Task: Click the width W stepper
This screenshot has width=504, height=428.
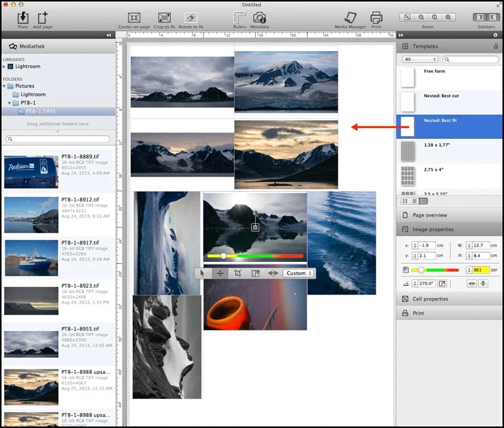Action: pos(469,245)
